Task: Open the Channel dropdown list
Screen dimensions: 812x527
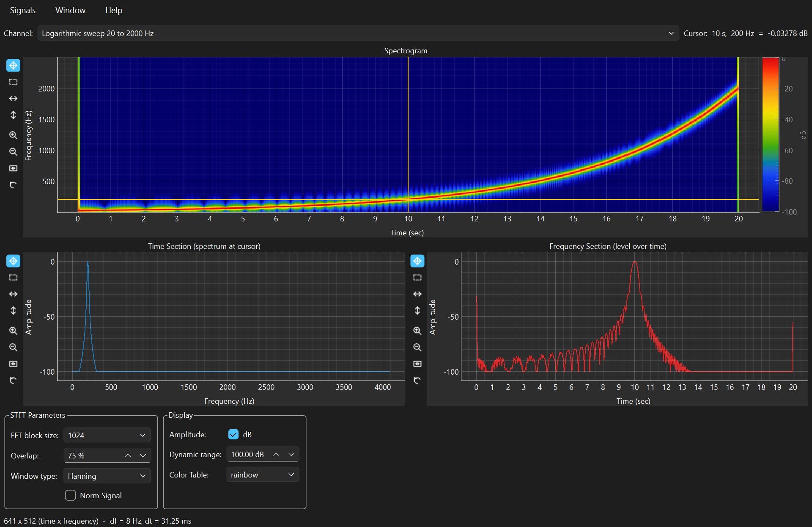Action: (x=358, y=33)
